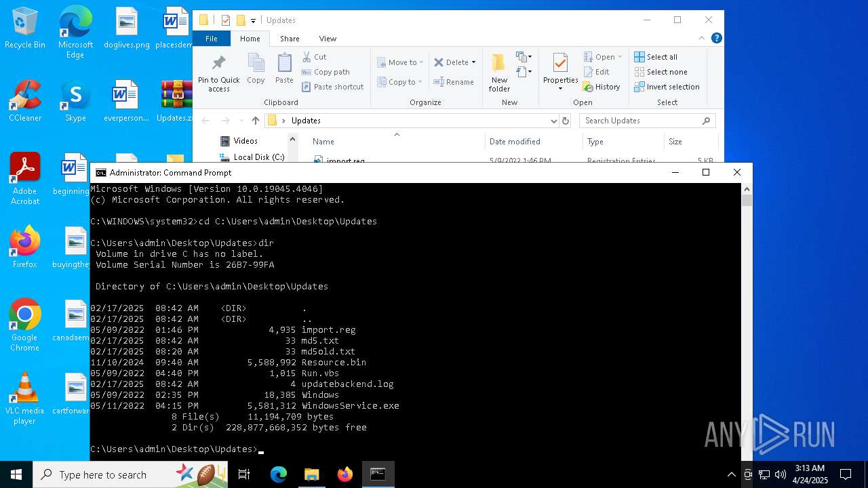Click Paste icon in Clipboard group
The width and height of the screenshot is (868, 488).
point(284,69)
